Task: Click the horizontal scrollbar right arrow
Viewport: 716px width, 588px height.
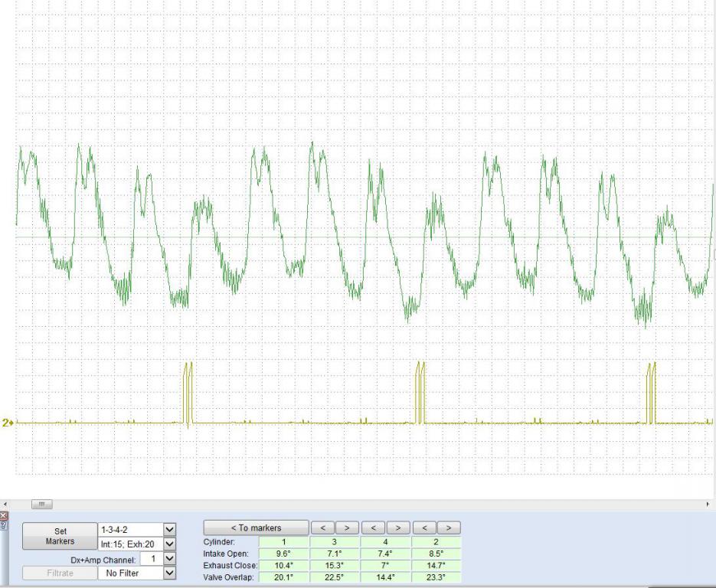Action: pyautogui.click(x=708, y=504)
